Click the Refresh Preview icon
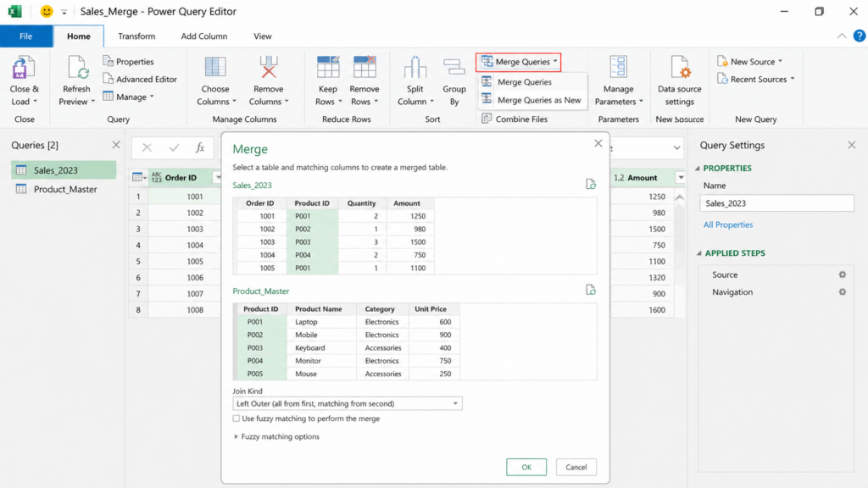 click(77, 69)
